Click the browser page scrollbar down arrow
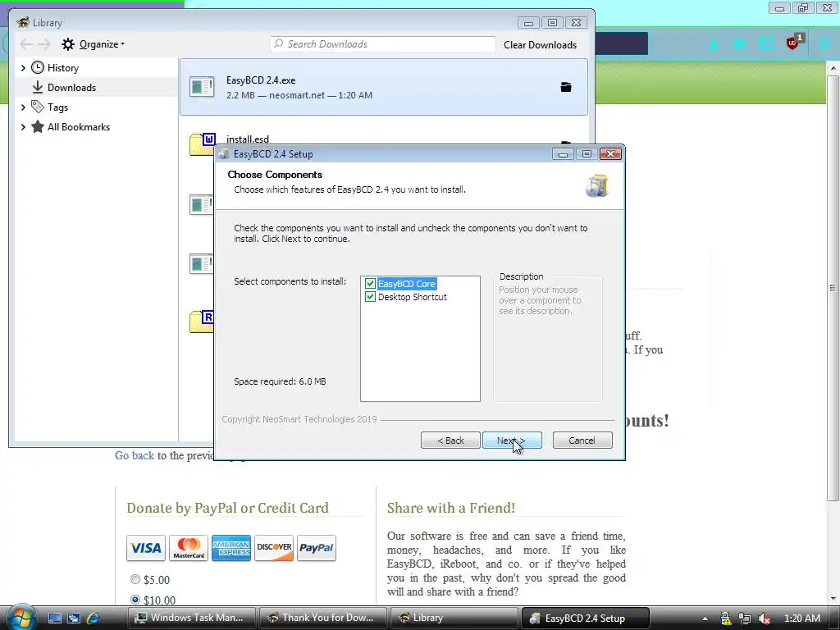Viewport: 840px width, 630px height. 833,598
